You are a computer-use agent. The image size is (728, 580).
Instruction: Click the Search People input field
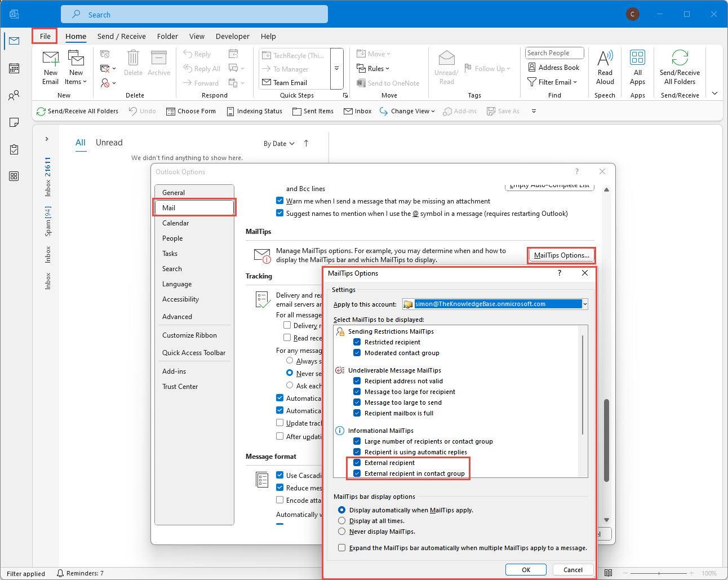554,53
